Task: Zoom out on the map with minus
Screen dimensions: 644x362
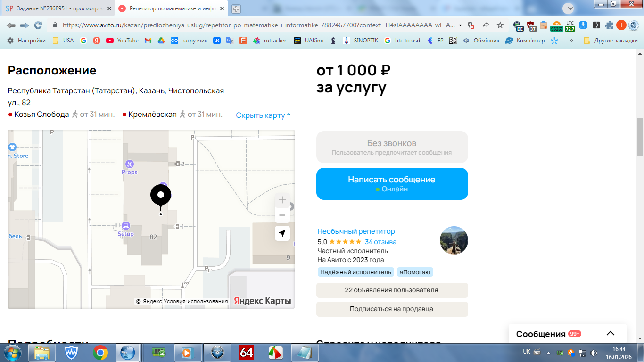Action: click(282, 215)
